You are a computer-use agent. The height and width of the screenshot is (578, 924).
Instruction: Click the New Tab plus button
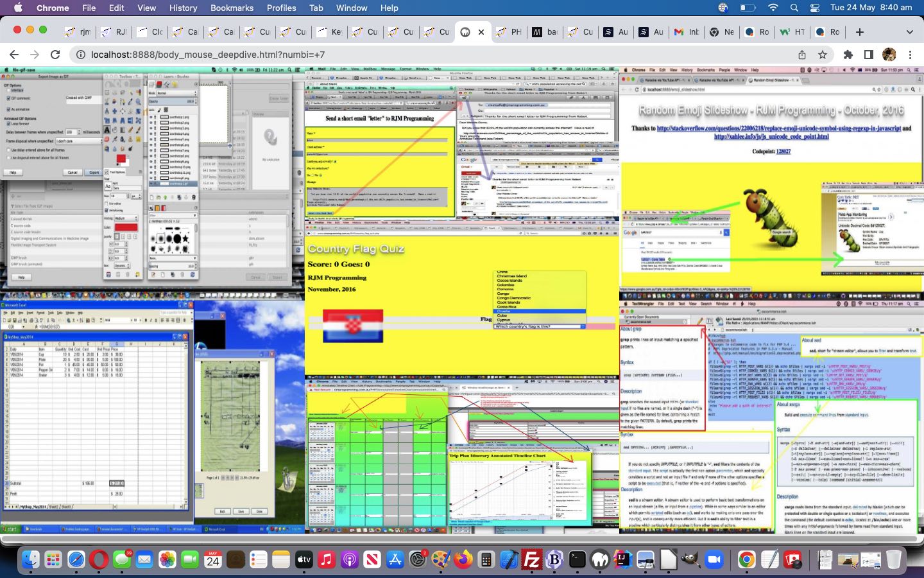(860, 31)
